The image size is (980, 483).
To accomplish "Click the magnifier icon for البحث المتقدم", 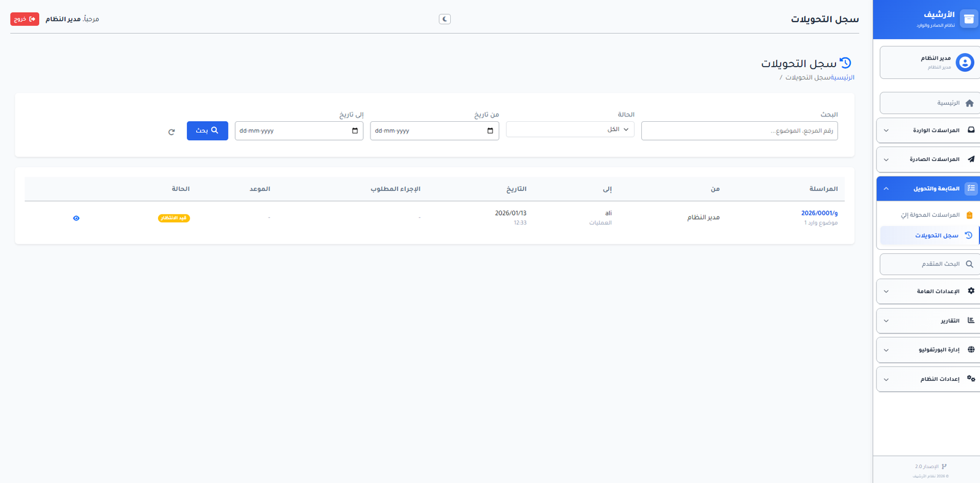I will (969, 264).
